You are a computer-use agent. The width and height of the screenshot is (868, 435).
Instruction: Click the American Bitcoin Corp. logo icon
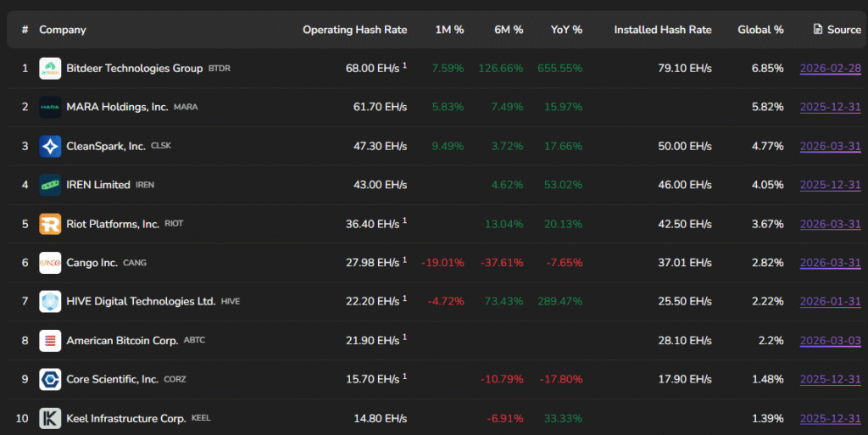[x=50, y=341]
